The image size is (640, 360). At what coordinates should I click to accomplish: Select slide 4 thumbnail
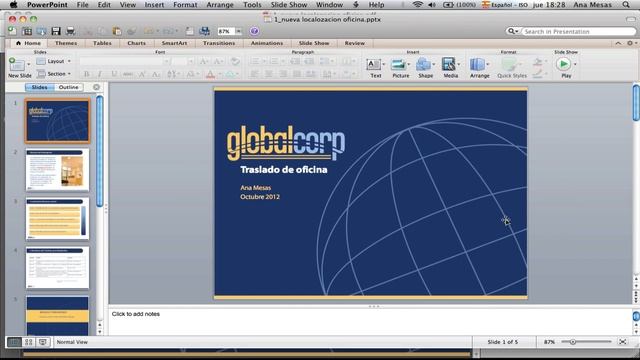57,268
